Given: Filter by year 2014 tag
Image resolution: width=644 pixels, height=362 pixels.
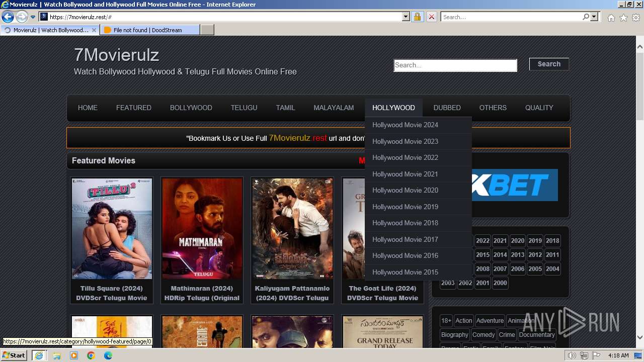Looking at the screenshot, I should tap(500, 255).
